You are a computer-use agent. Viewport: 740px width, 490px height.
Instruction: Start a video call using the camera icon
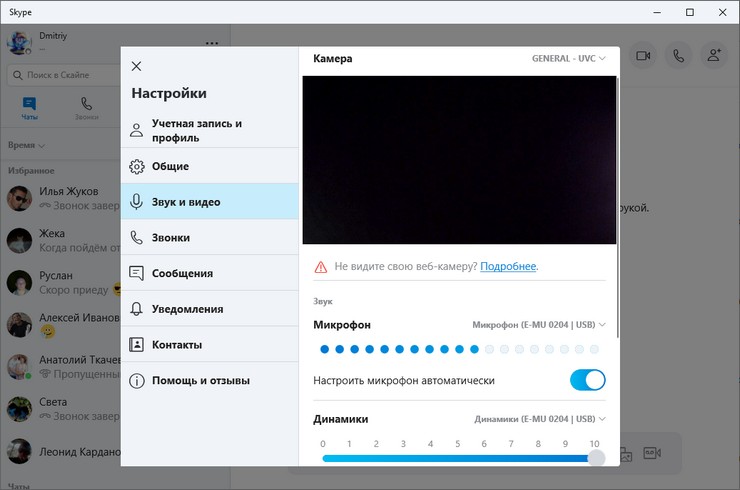pyautogui.click(x=643, y=56)
